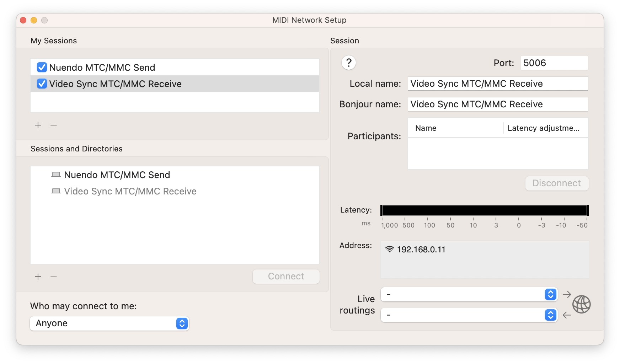Select Nuendo MTC/MMC Send in My Sessions
The image size is (620, 364).
(x=175, y=67)
